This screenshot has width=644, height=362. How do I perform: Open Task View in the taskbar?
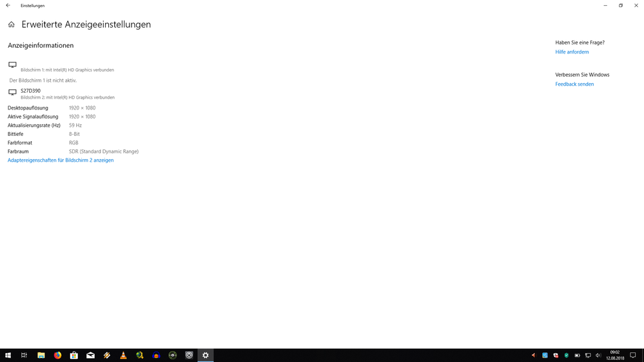click(24, 356)
